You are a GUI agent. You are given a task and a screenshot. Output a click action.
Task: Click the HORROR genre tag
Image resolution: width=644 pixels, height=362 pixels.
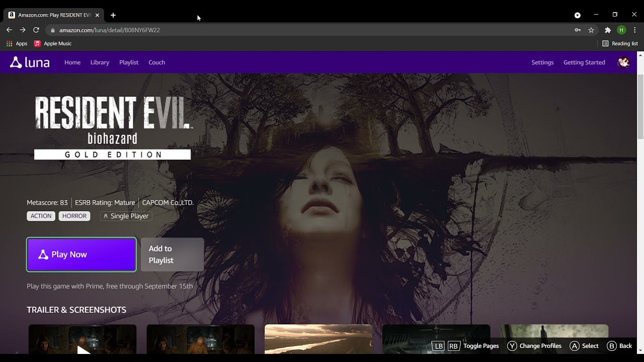[x=74, y=216]
